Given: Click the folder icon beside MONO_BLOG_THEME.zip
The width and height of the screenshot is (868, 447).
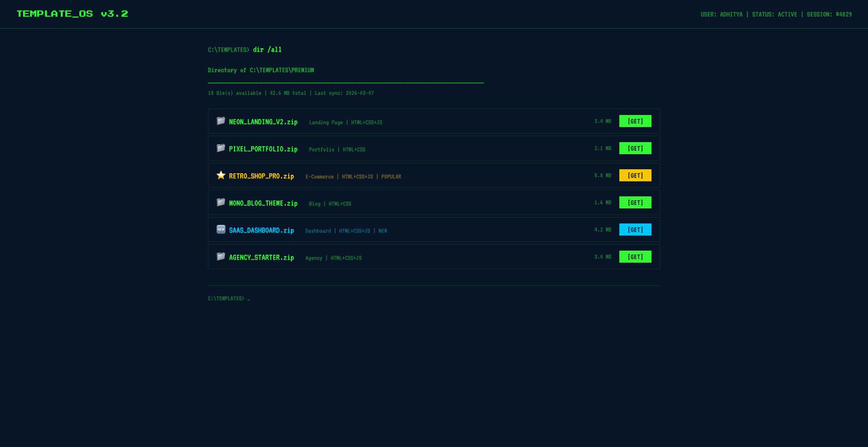Looking at the screenshot, I should (x=221, y=202).
